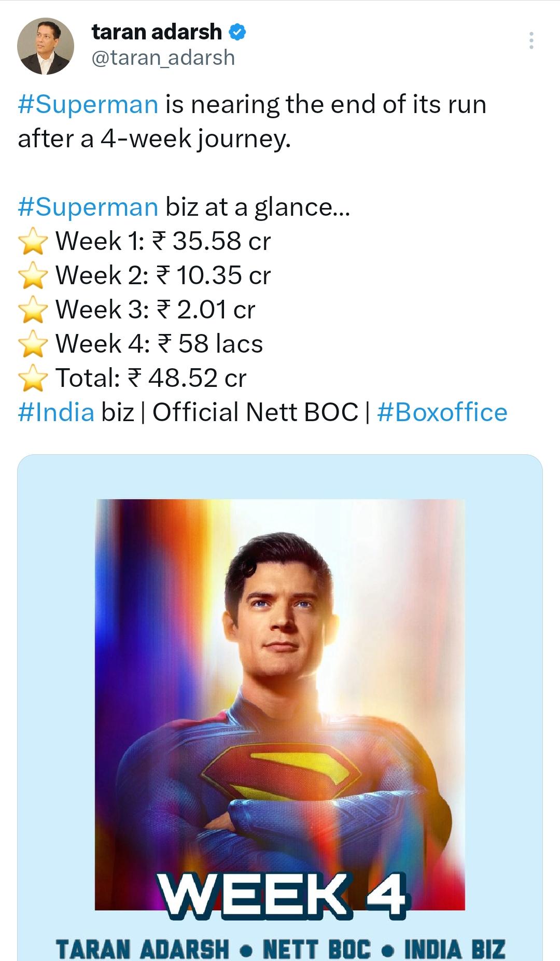The width and height of the screenshot is (560, 961).
Task: Tap the star emoji beside Week 3
Action: (33, 310)
